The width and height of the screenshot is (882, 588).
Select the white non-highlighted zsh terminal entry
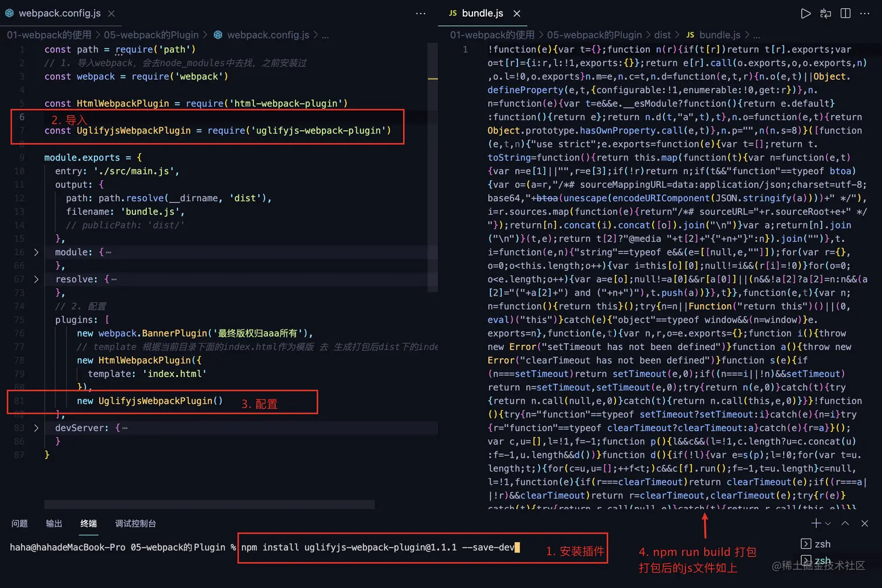(x=815, y=544)
